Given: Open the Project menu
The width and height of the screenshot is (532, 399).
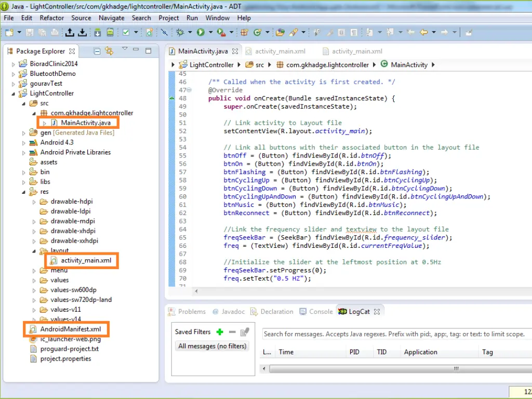Looking at the screenshot, I should pyautogui.click(x=169, y=18).
